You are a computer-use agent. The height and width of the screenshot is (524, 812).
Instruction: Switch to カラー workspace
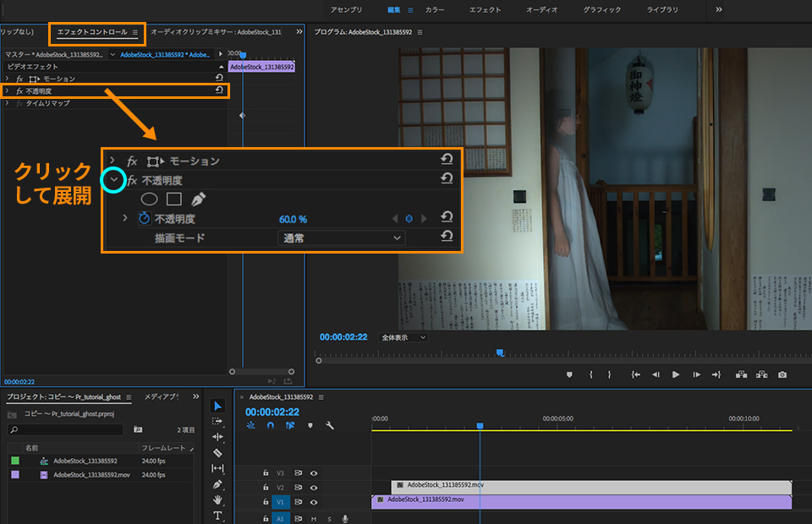pyautogui.click(x=435, y=10)
